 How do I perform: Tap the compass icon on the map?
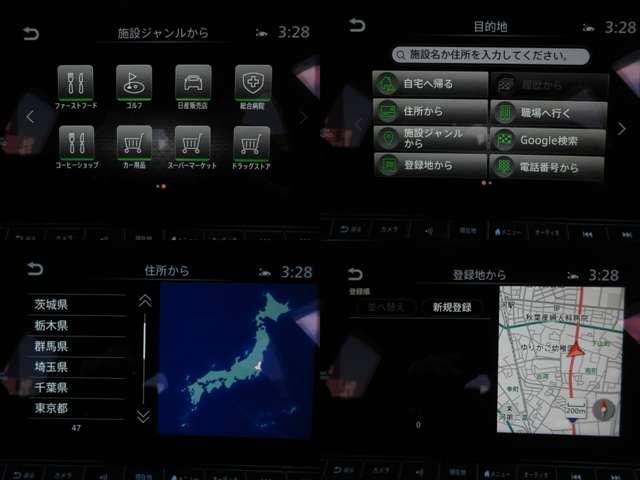coord(603,410)
